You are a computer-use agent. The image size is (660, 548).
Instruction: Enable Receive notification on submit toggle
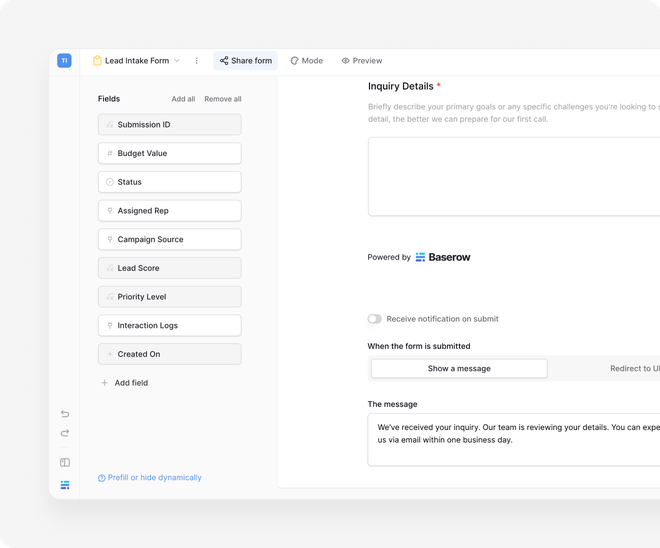pyautogui.click(x=374, y=319)
